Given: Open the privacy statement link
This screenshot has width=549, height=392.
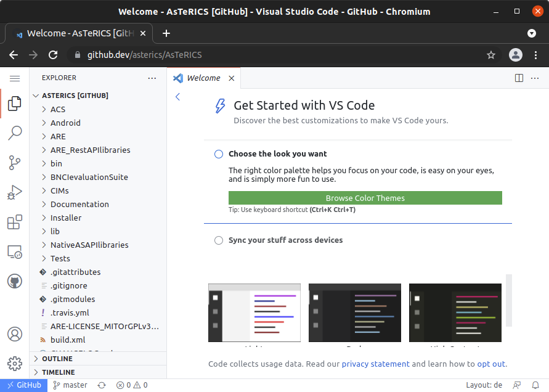Looking at the screenshot, I should pos(375,364).
